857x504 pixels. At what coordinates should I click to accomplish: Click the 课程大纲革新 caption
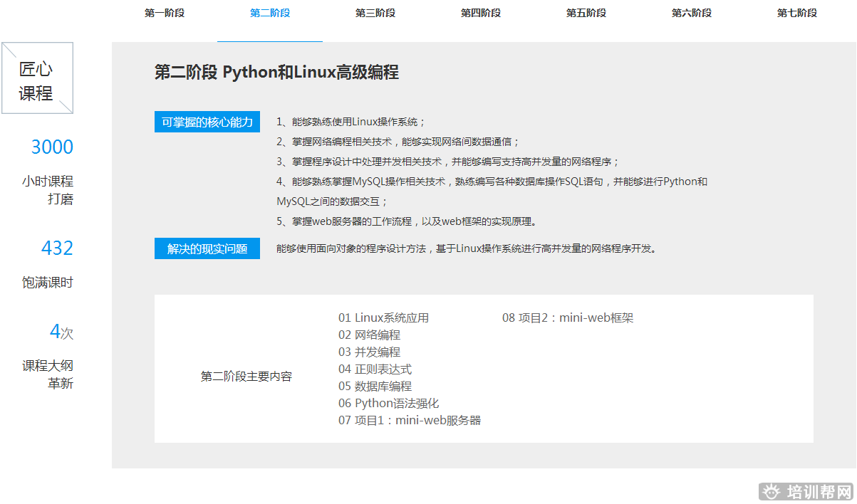[x=48, y=374]
